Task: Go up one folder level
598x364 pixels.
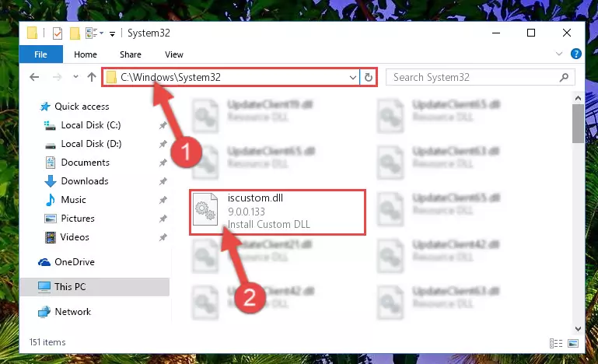Action: 92,77
